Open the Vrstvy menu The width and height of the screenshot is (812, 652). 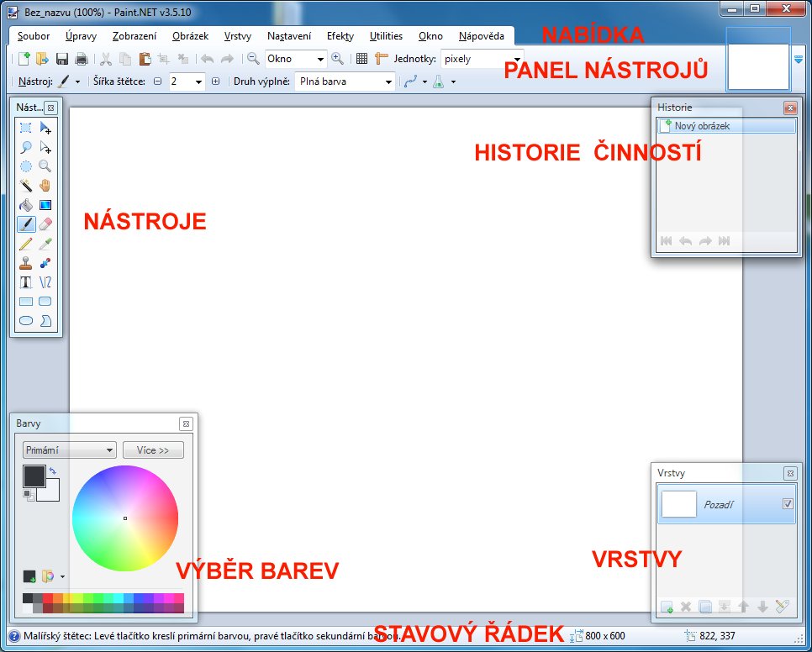(238, 36)
